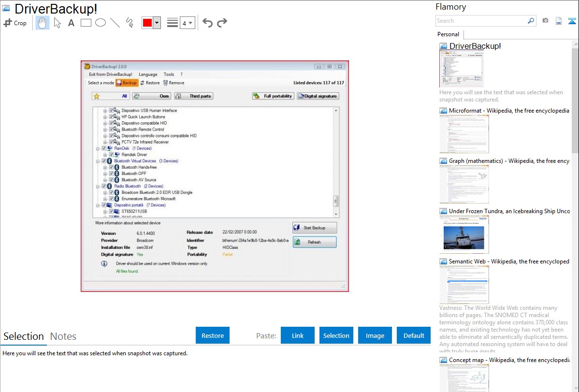
Task: Switch DriverBackup to Backup mode
Action: point(127,83)
